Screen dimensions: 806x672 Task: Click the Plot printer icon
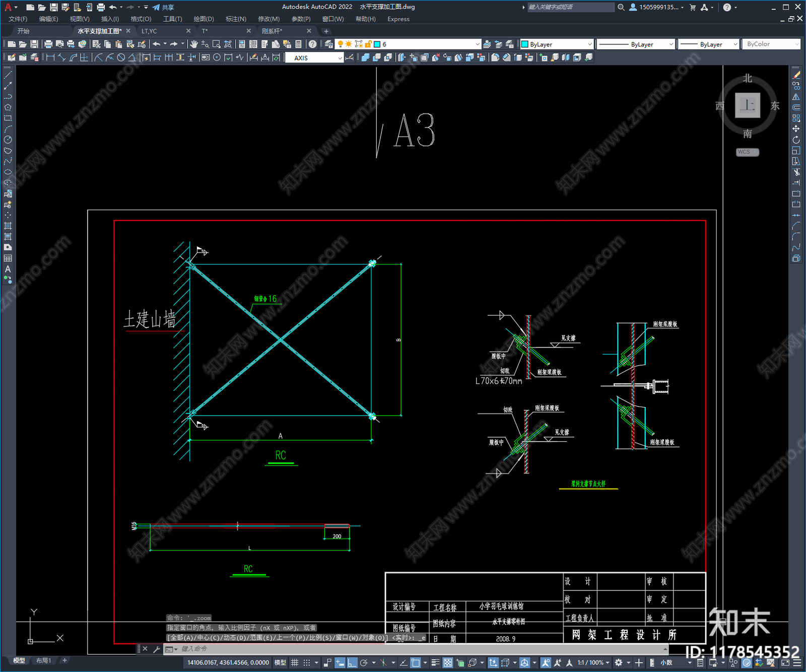[48, 44]
